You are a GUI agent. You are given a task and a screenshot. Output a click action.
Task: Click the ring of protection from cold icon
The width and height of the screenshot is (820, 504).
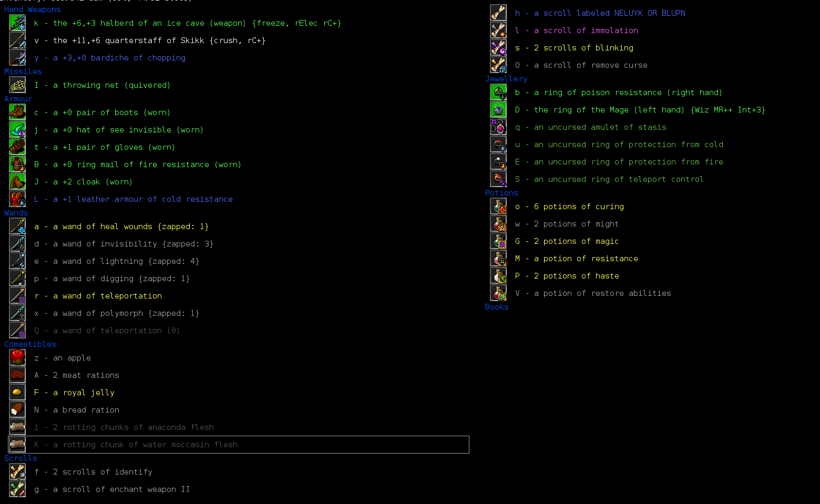(x=498, y=145)
